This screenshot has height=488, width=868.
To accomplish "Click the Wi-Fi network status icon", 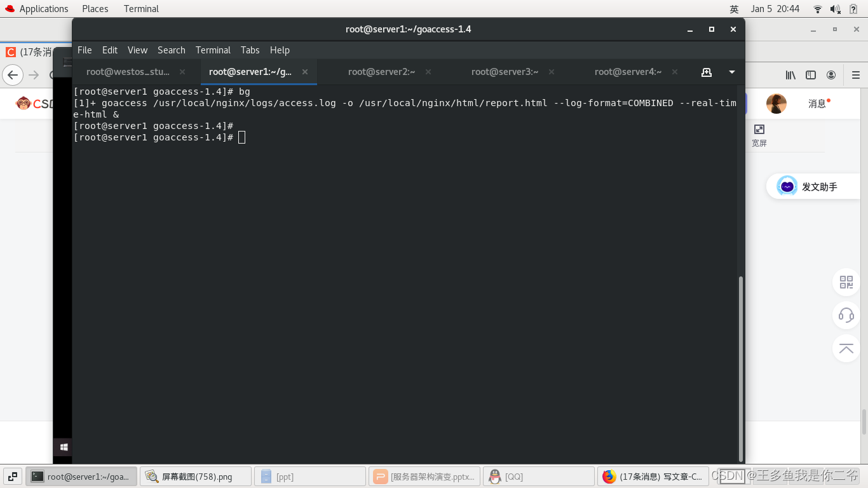I will [x=818, y=9].
